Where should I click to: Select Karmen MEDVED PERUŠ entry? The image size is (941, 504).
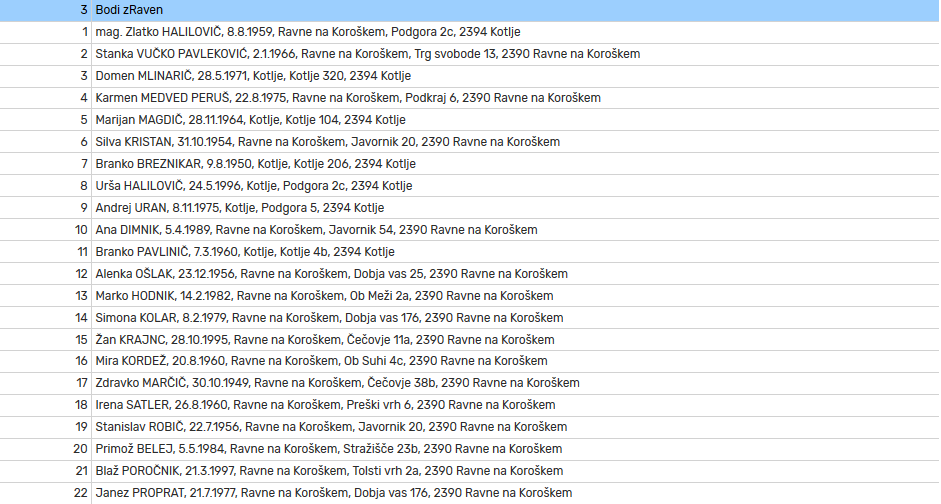[x=347, y=98]
